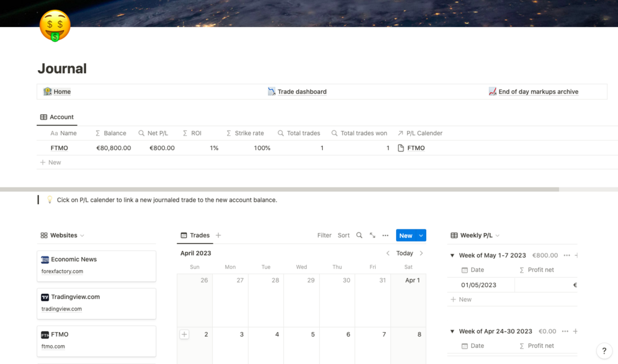Open the Websites view dropdown
The height and width of the screenshot is (364, 618).
(x=82, y=235)
